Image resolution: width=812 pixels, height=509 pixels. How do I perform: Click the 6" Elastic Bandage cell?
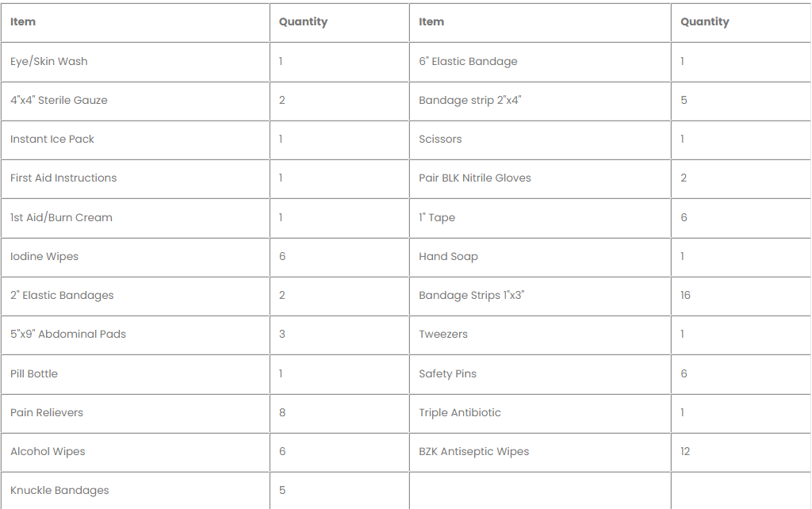point(468,61)
